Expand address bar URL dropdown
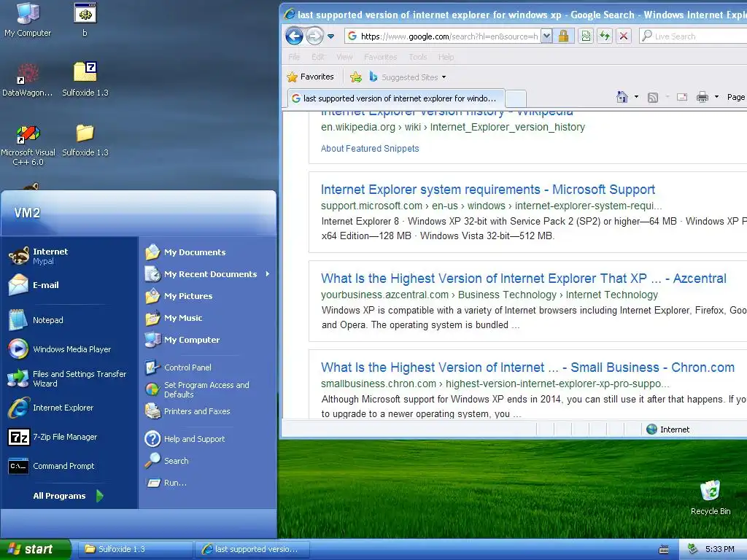Image resolution: width=747 pixels, height=560 pixels. 546,36
